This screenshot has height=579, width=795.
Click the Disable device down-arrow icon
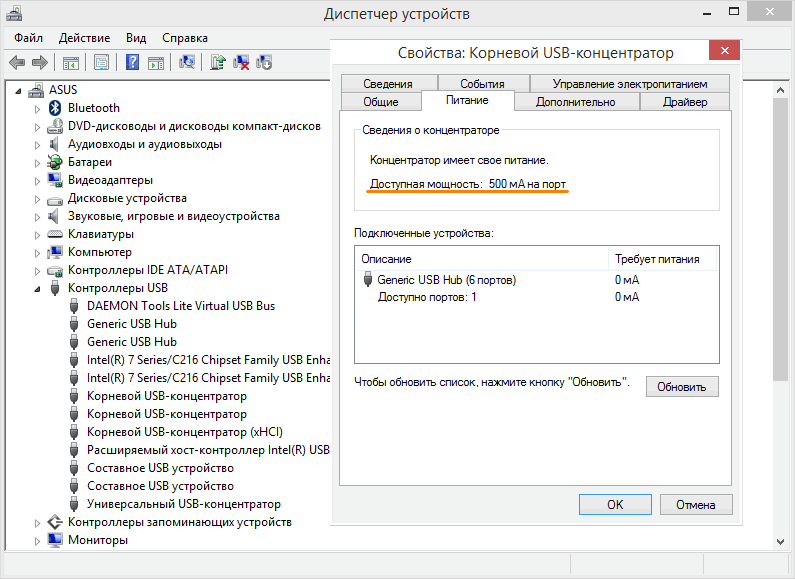(264, 62)
